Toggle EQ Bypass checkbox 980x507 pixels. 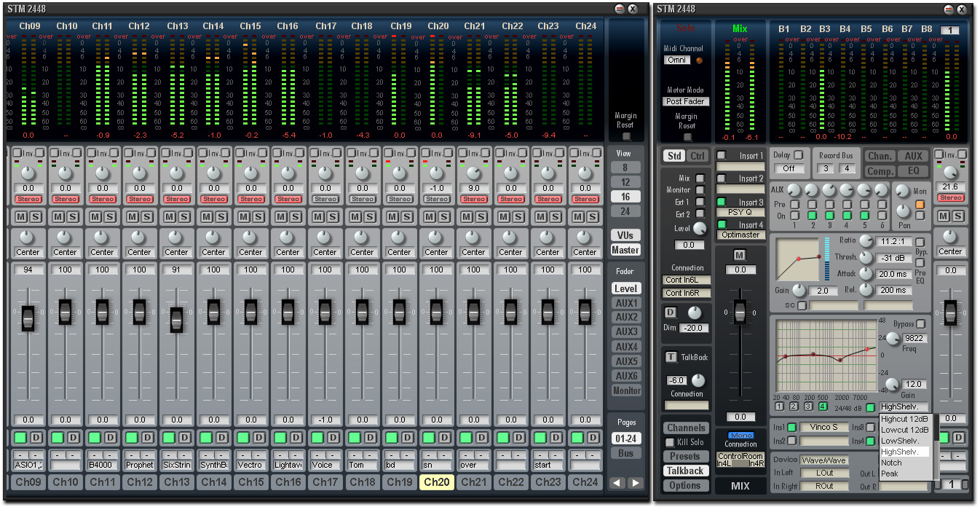click(x=921, y=323)
